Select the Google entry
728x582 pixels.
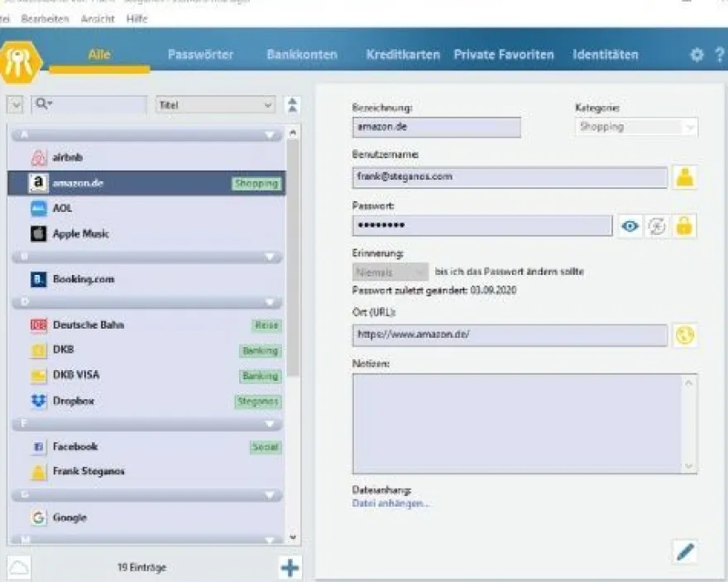pyautogui.click(x=146, y=517)
